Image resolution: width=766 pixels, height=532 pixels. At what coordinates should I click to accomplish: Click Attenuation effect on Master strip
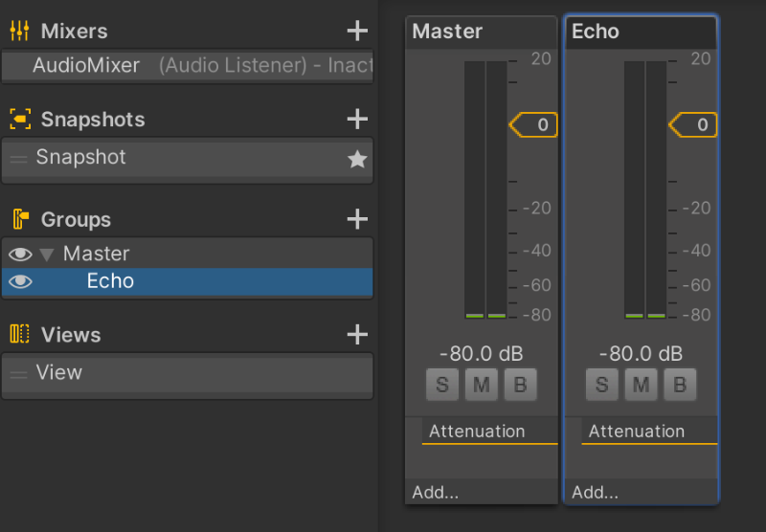[x=477, y=432]
